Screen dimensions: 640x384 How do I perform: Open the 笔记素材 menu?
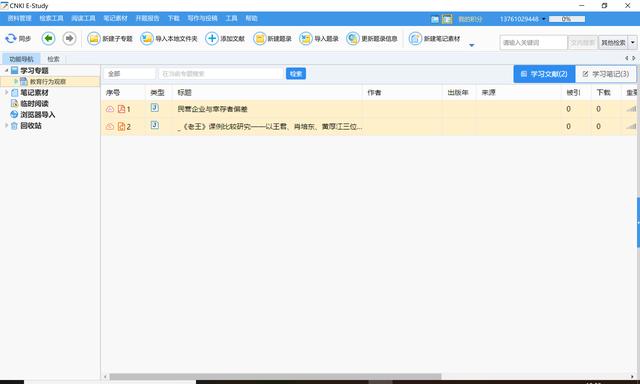pos(116,18)
